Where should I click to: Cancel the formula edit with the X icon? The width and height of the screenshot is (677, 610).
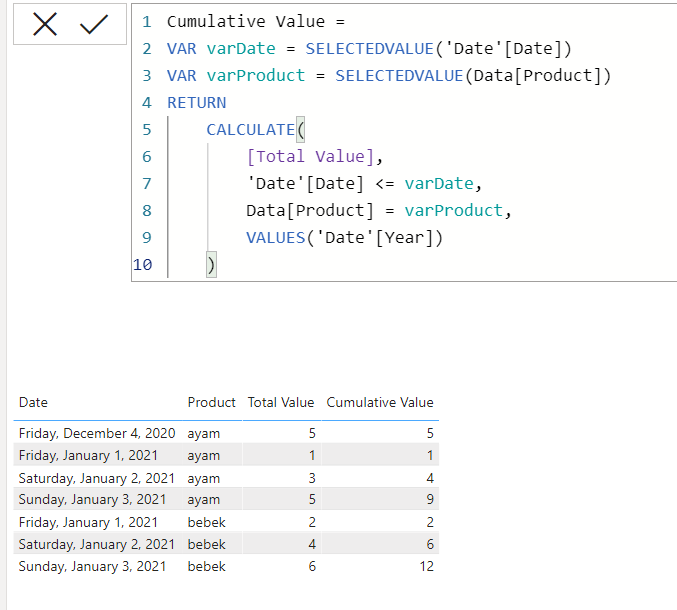pos(45,24)
